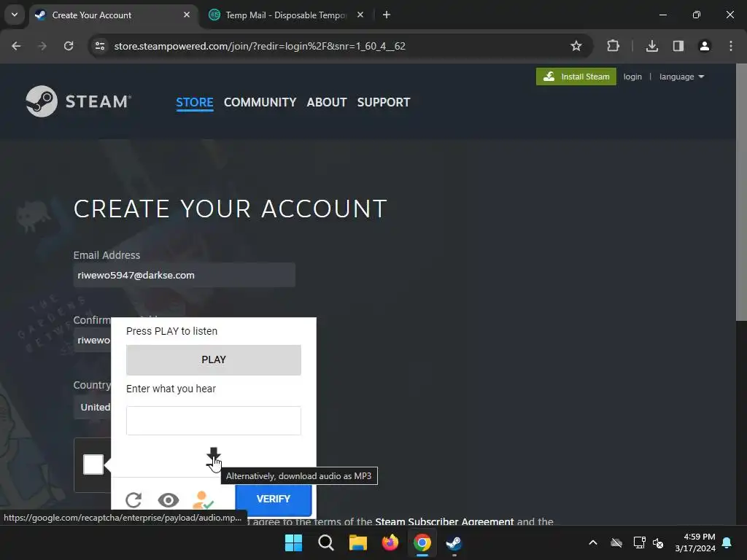Screen dimensions: 747x560
Task: Open the clock and date panel
Action: [695, 542]
